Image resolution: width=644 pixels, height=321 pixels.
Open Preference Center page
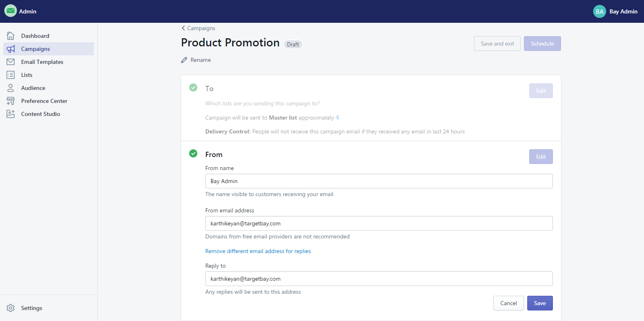[48, 101]
